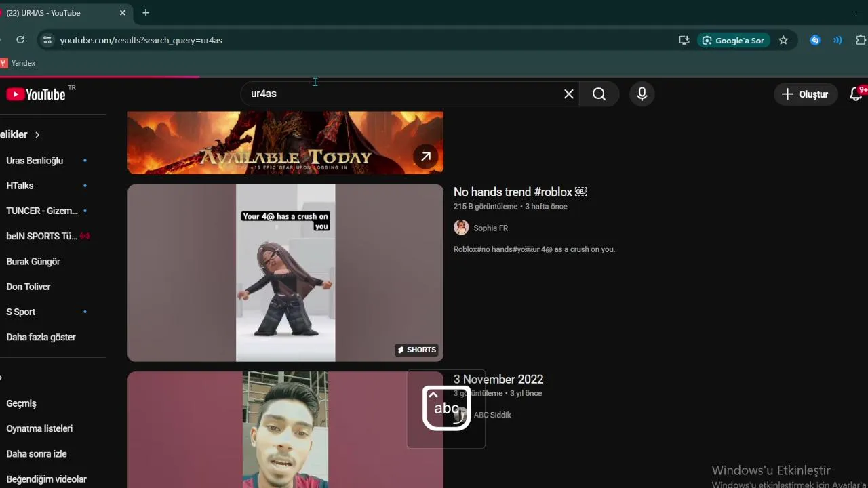This screenshot has height=488, width=868.
Task: Select the UR4AS - YouTube tab
Action: [x=61, y=12]
